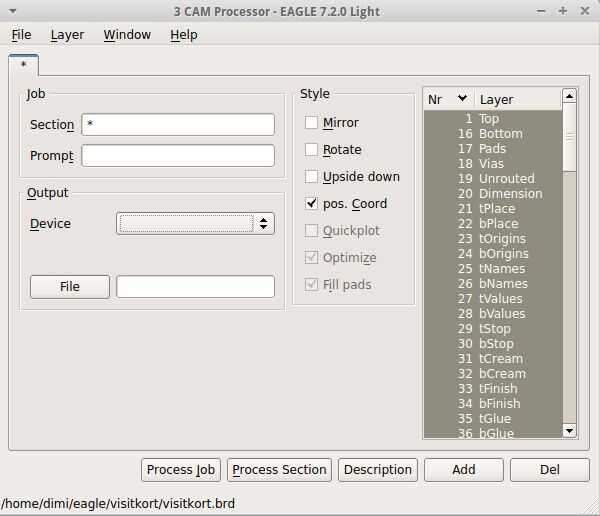Viewport: 600px width, 516px height.
Task: Select layer 31 tCream
Action: click(493, 359)
